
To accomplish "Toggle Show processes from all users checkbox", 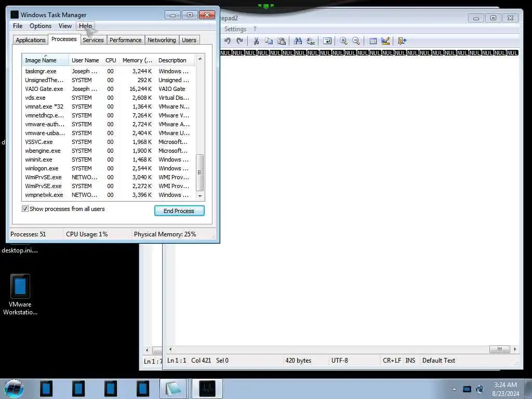I will 25,209.
